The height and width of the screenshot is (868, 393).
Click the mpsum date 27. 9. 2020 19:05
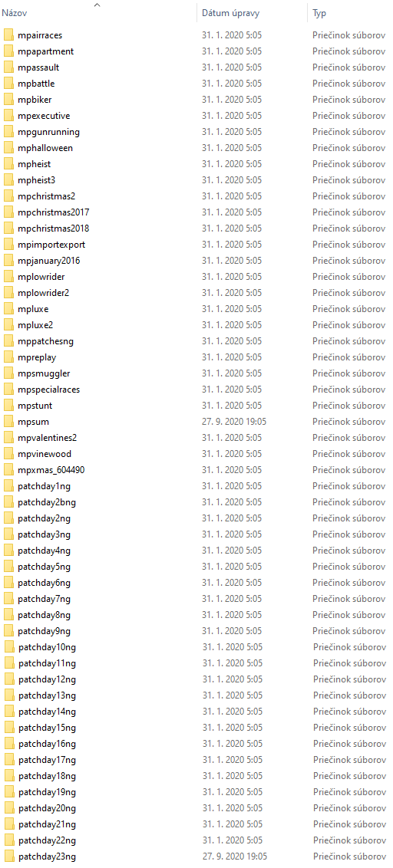[x=234, y=422]
